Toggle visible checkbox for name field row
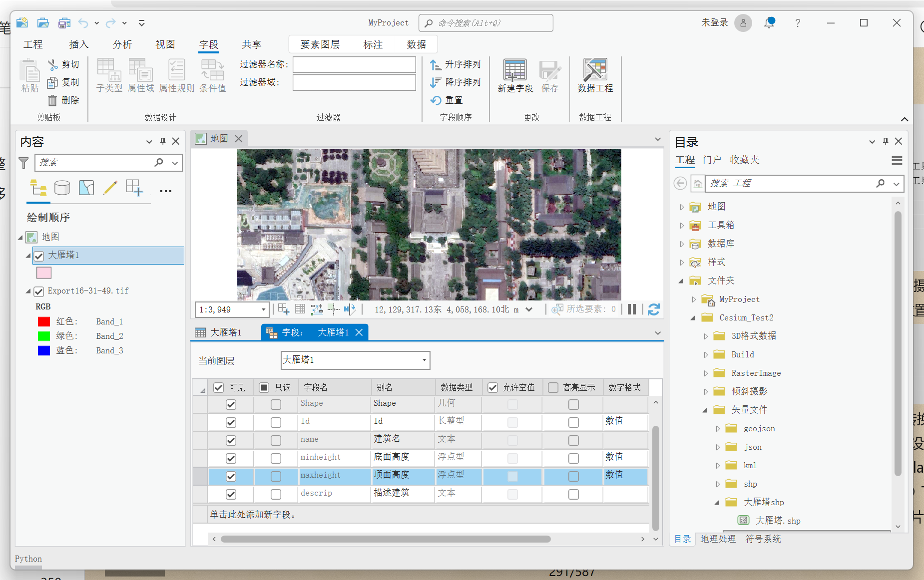The width and height of the screenshot is (924, 580). click(231, 440)
